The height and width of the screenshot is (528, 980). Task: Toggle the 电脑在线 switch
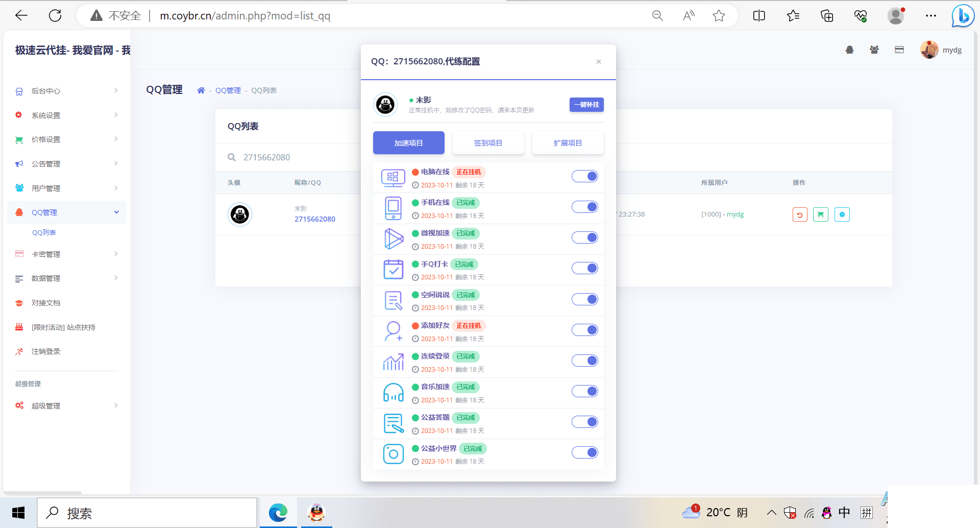coord(585,176)
